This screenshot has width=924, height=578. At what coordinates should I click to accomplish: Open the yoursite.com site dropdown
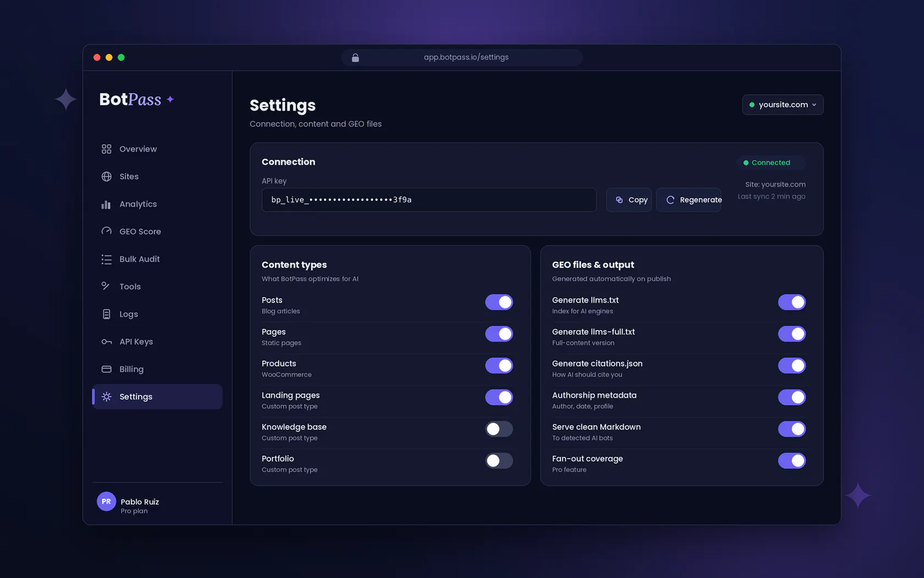tap(783, 105)
